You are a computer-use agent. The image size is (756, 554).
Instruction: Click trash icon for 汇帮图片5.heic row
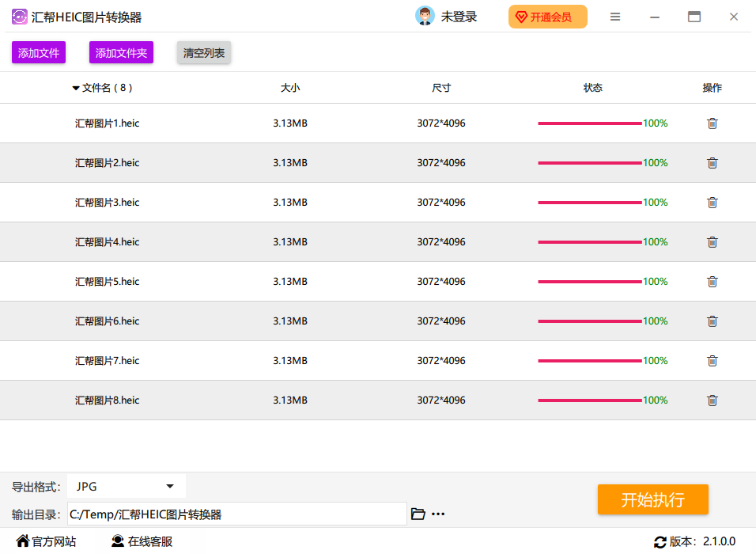click(712, 282)
